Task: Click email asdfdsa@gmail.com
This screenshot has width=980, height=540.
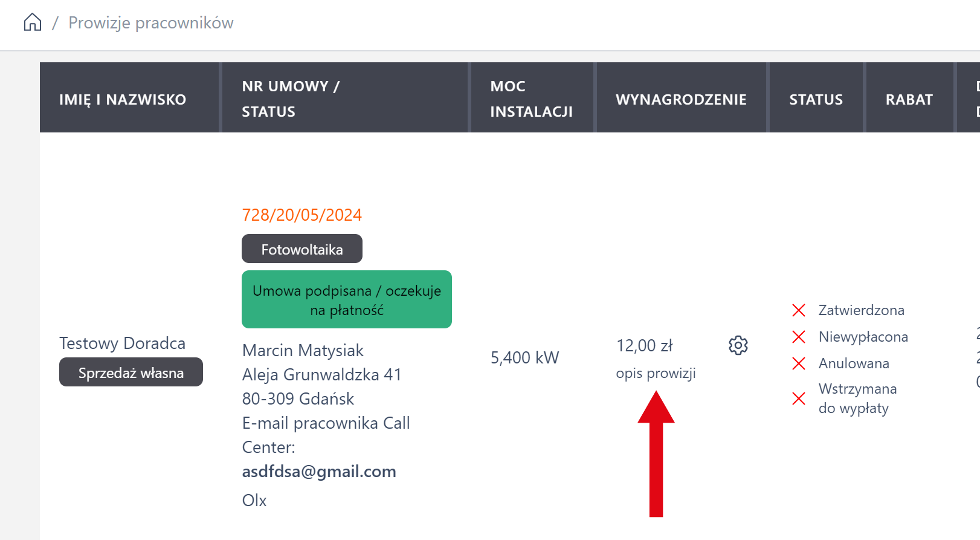Action: coord(319,471)
